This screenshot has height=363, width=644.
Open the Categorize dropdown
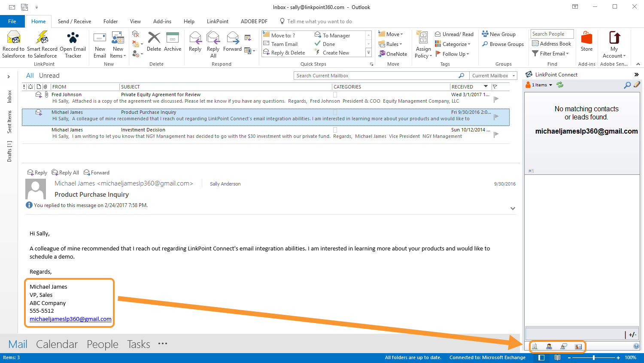pyautogui.click(x=453, y=44)
